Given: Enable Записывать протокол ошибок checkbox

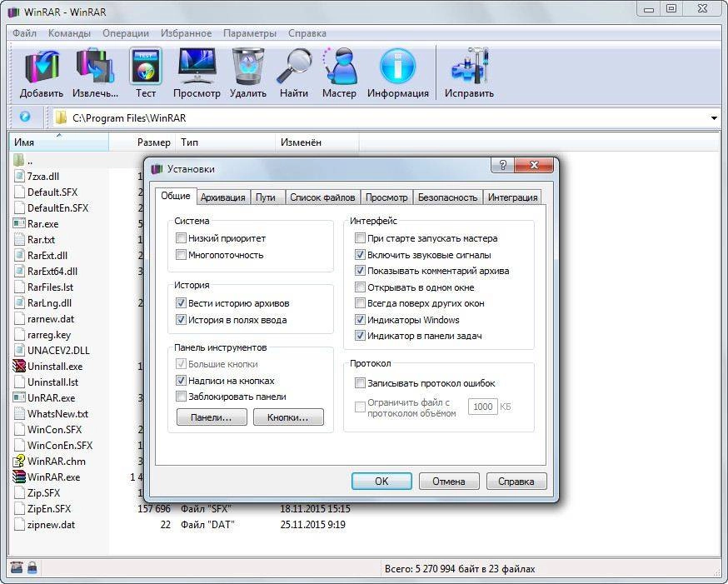Looking at the screenshot, I should click(x=360, y=383).
